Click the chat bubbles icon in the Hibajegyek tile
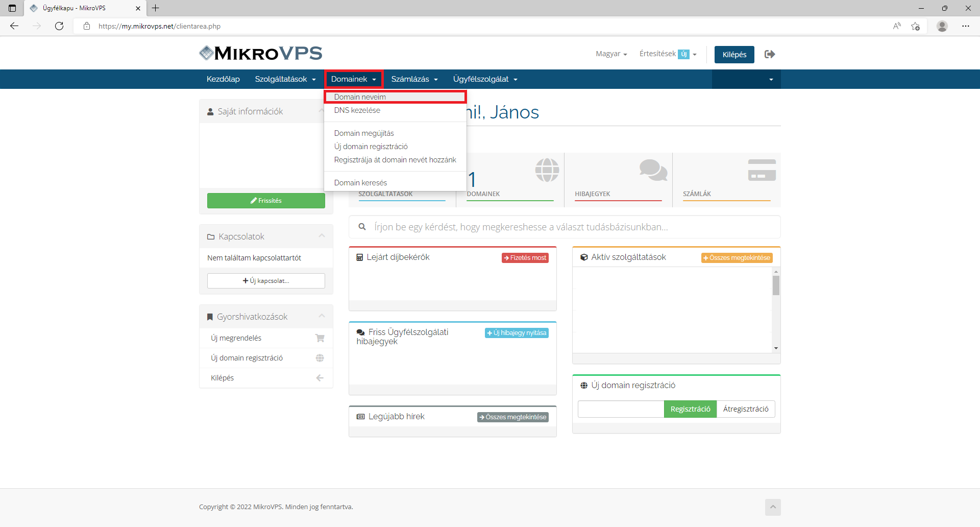This screenshot has height=527, width=980. point(653,170)
